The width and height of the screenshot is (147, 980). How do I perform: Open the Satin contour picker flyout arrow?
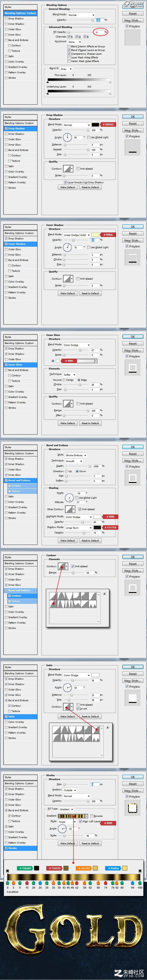tap(107, 727)
